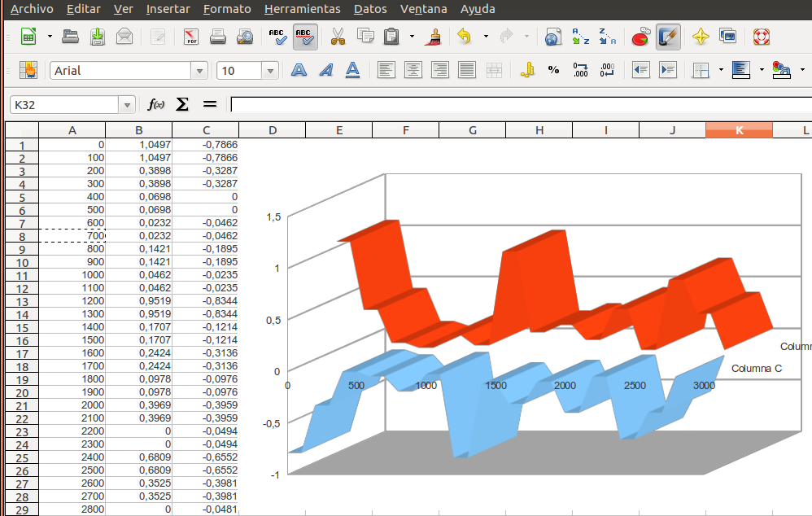Toggle Bold formatting
The width and height of the screenshot is (812, 516).
(x=299, y=70)
